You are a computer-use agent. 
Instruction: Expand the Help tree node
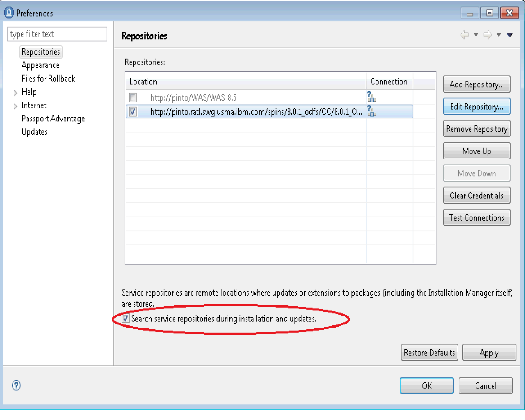(15, 93)
